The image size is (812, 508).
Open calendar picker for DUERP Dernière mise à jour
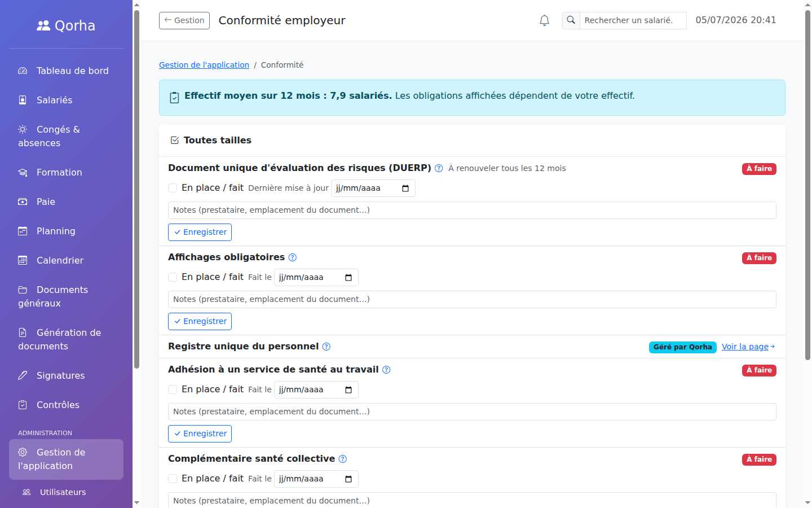pos(405,188)
